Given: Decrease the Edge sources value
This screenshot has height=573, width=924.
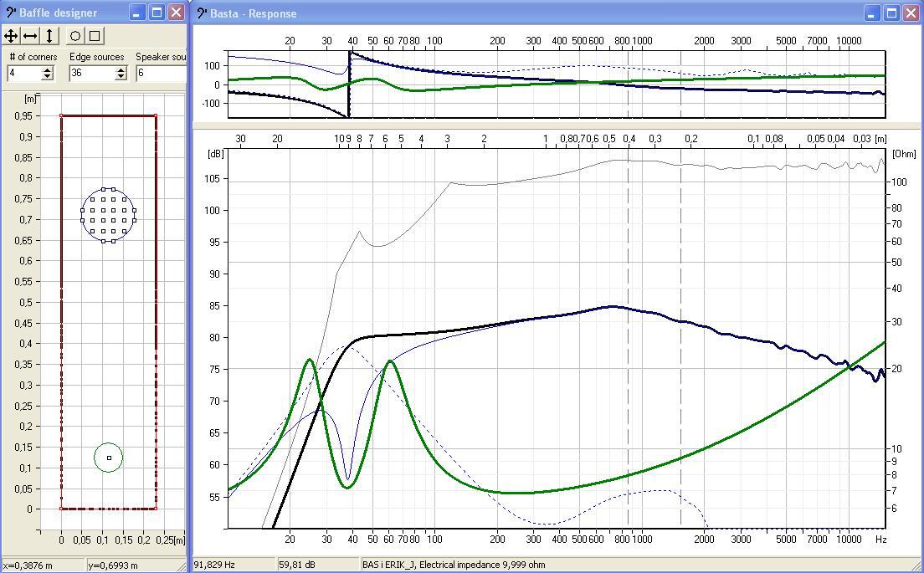Looking at the screenshot, I should coord(121,77).
